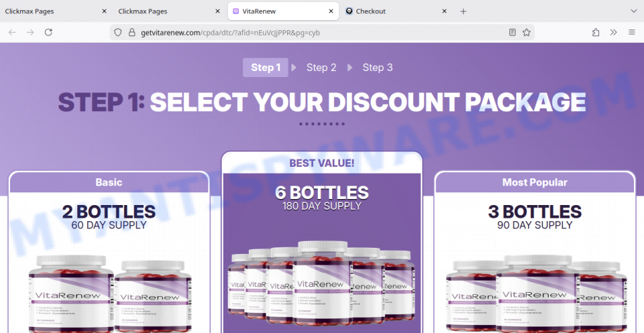Open the extensions puzzle icon
The image size is (644, 333).
(x=596, y=32)
